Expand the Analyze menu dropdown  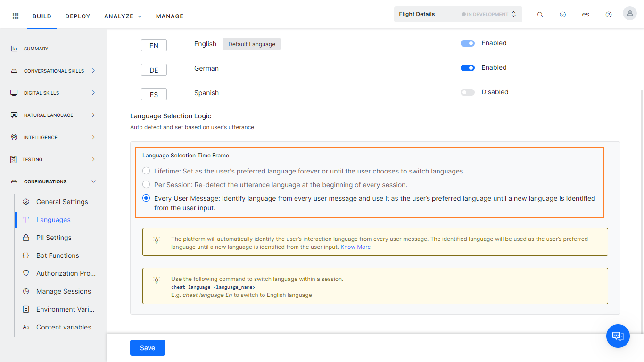coord(123,16)
